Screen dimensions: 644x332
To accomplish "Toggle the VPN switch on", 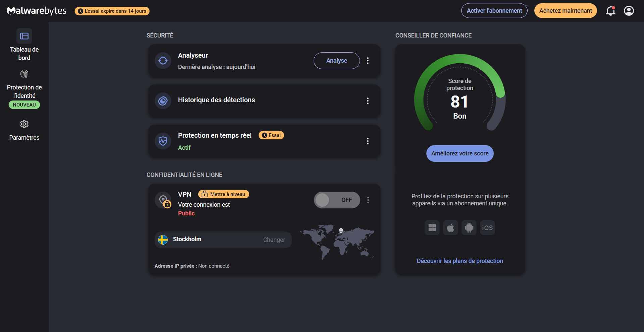I will [x=337, y=200].
